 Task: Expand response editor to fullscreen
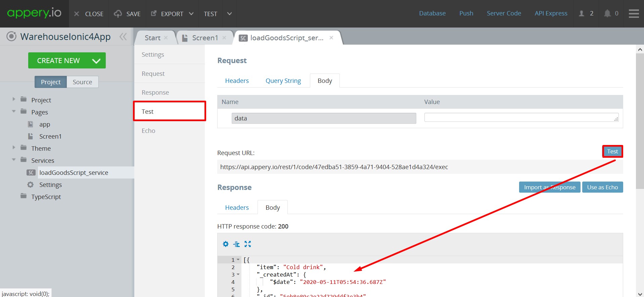(247, 244)
